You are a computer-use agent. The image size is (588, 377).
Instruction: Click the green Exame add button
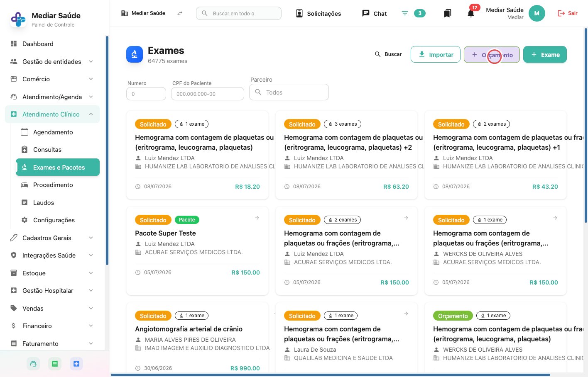(x=545, y=54)
